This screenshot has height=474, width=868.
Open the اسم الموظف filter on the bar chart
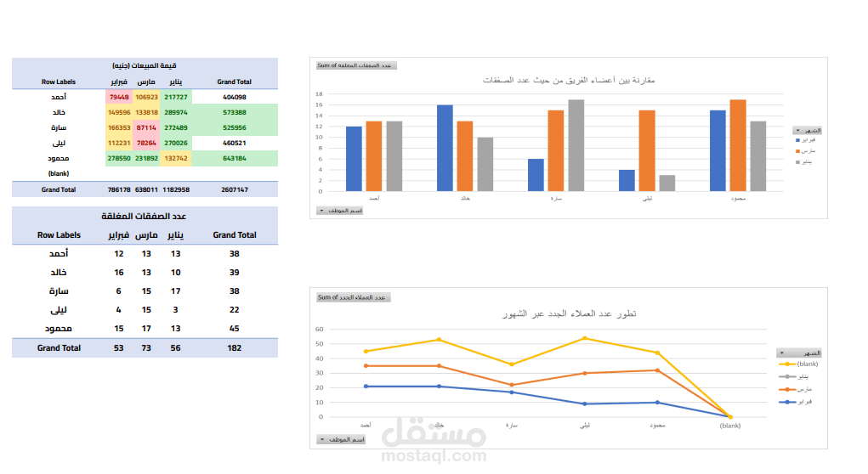coord(340,211)
